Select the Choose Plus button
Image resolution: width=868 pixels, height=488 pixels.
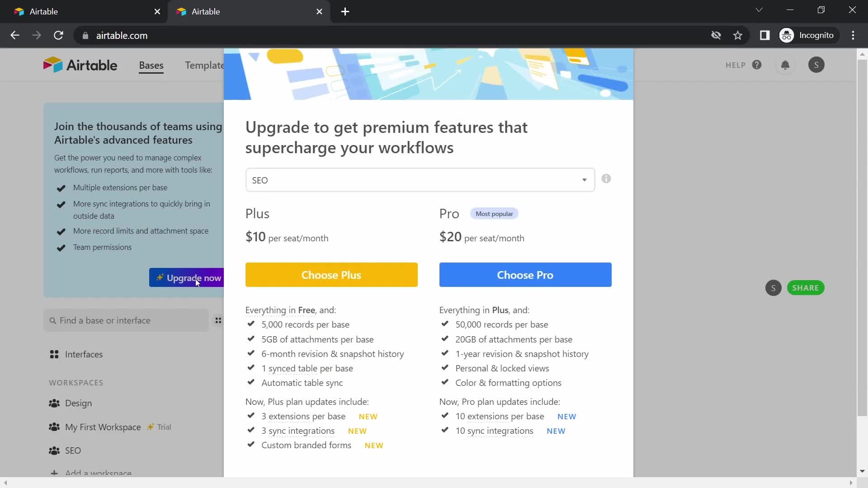click(331, 275)
